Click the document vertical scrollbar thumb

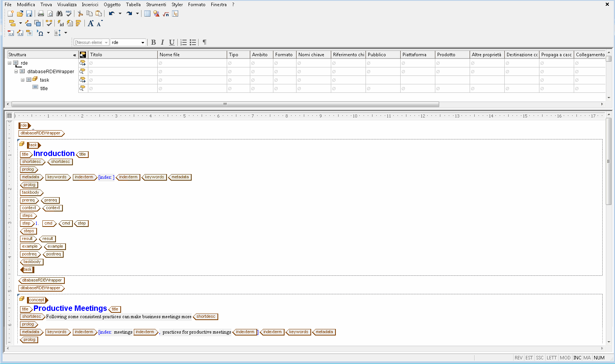(609, 161)
